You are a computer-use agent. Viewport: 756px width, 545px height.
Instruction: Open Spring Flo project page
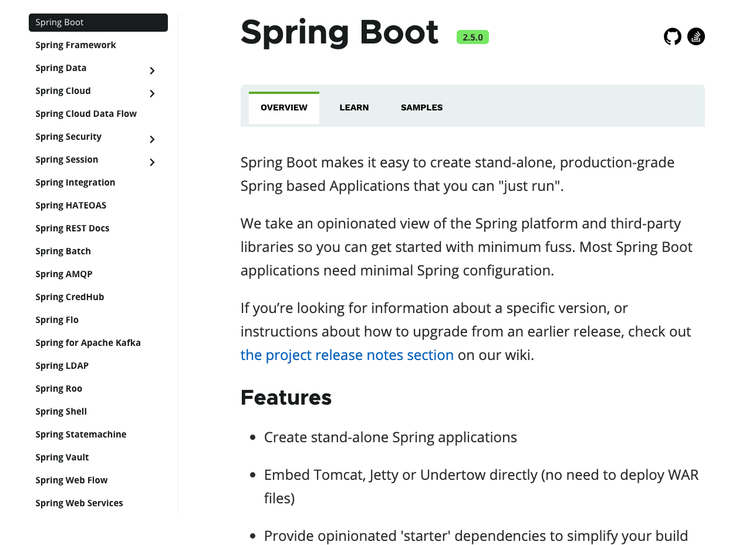pyautogui.click(x=57, y=320)
